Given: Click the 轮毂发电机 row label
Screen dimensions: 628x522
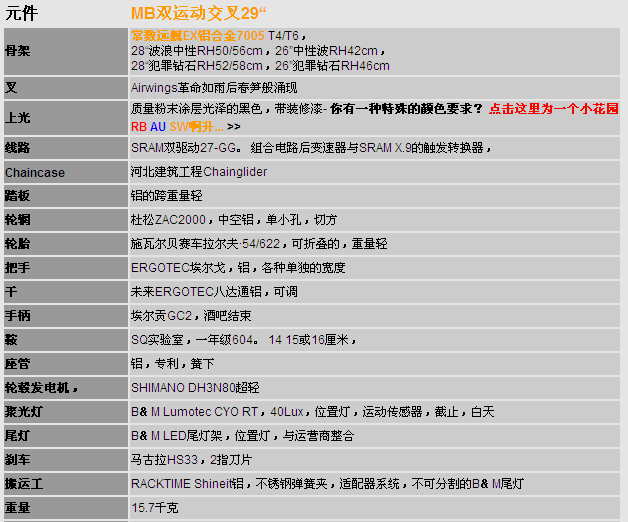Looking at the screenshot, I should [41, 388].
